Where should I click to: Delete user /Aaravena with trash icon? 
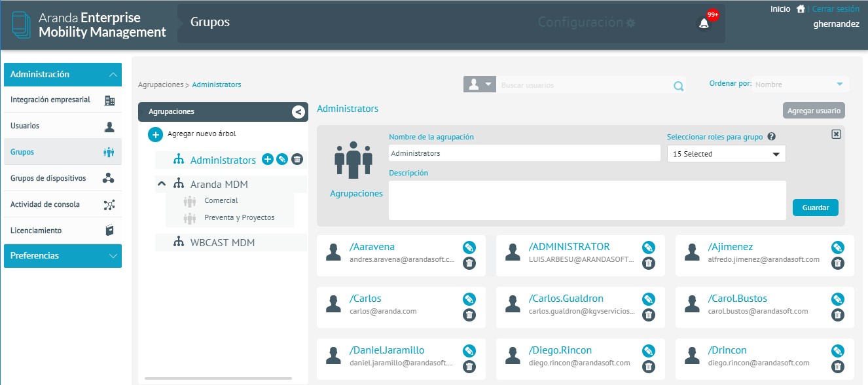coord(469,263)
